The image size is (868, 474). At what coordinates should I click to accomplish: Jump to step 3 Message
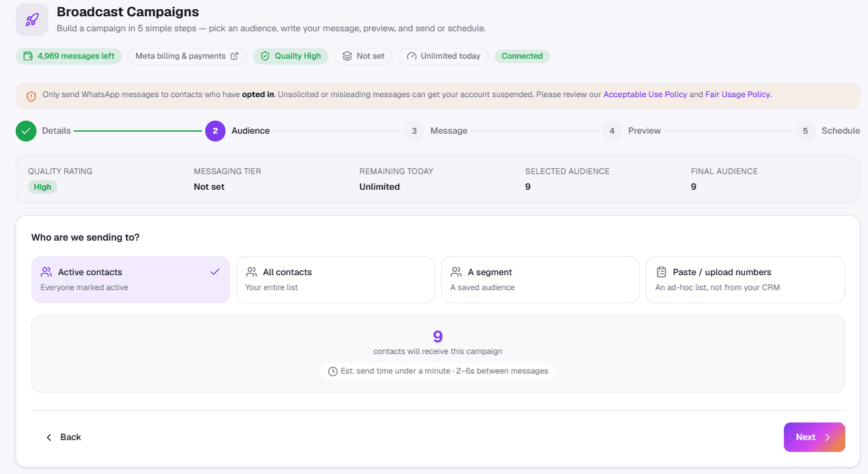pos(435,131)
